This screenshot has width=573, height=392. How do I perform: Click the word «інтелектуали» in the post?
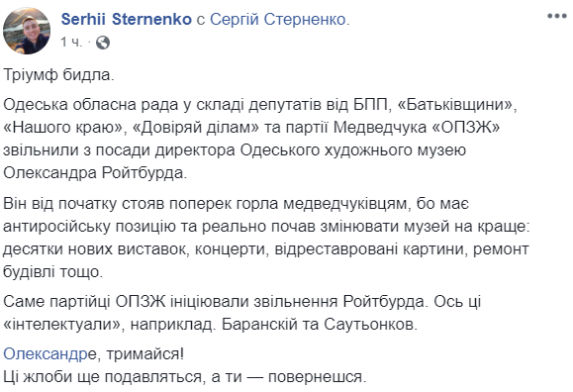62,325
